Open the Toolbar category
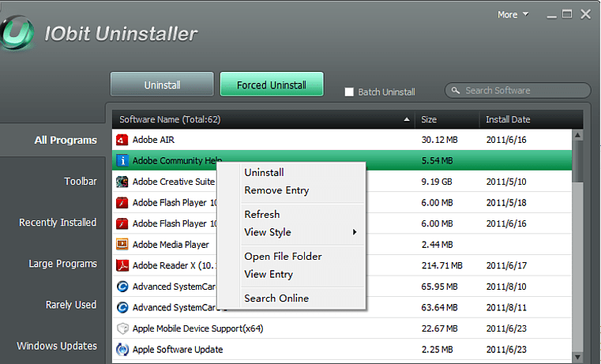601x364 pixels. coord(81,182)
